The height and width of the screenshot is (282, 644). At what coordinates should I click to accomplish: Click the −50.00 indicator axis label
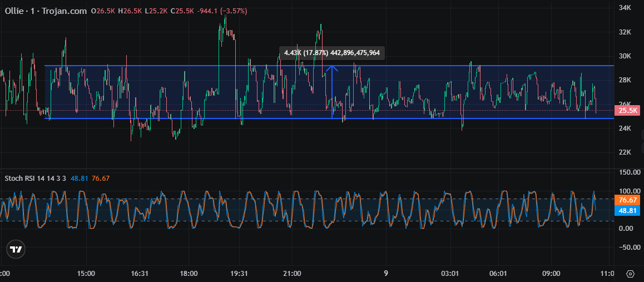(628, 247)
